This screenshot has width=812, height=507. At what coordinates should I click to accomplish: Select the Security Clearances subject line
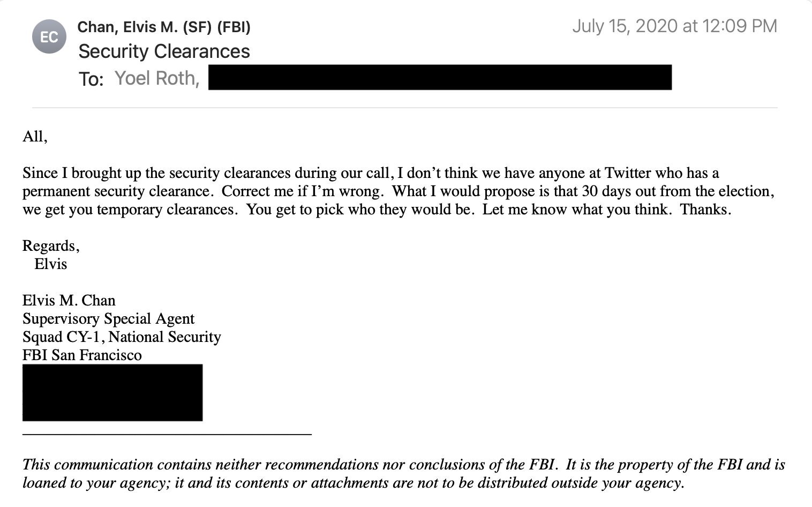164,51
